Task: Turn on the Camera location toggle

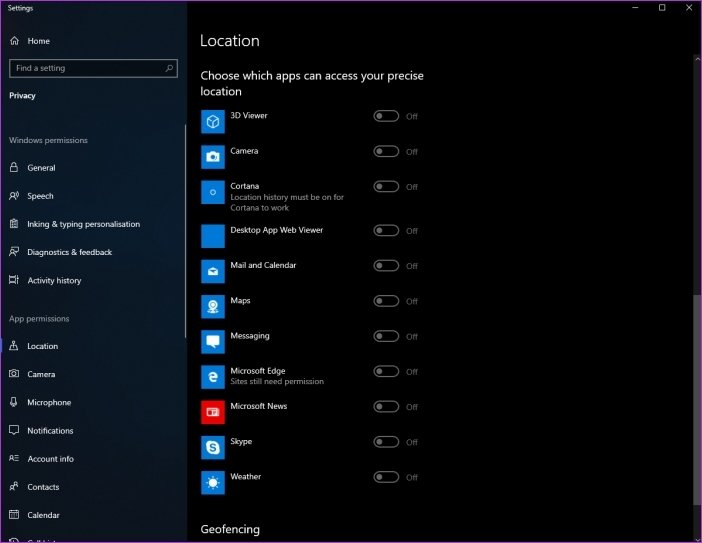Action: [x=386, y=151]
